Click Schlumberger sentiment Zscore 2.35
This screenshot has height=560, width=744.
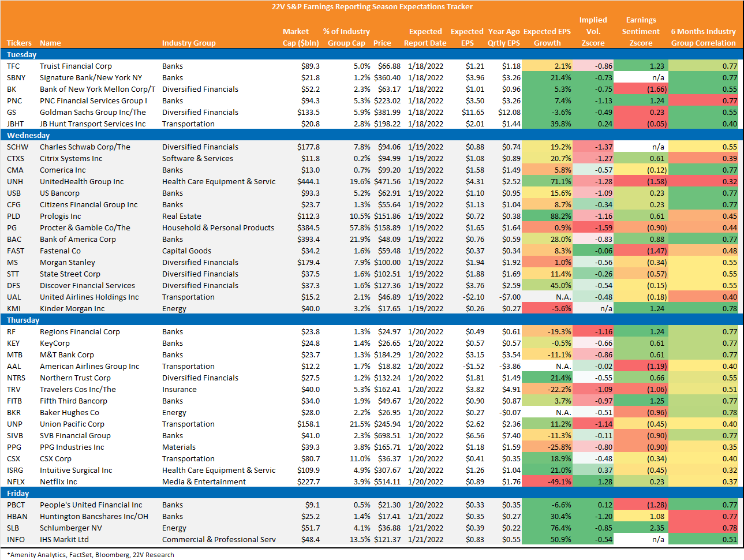[640, 528]
